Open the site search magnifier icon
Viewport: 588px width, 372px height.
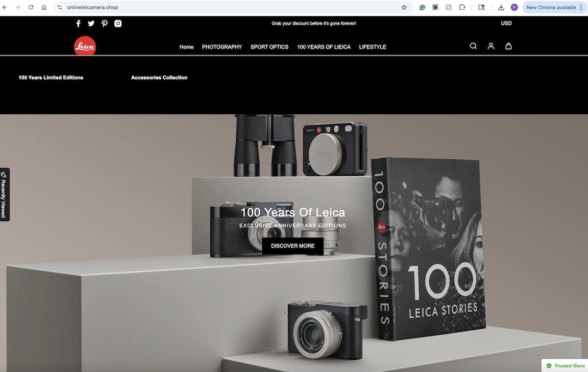tap(473, 46)
